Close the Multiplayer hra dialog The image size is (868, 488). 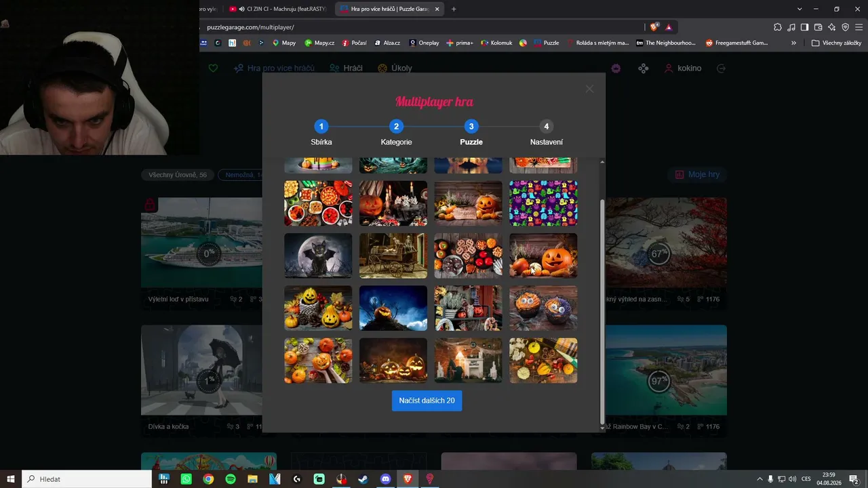click(x=589, y=89)
